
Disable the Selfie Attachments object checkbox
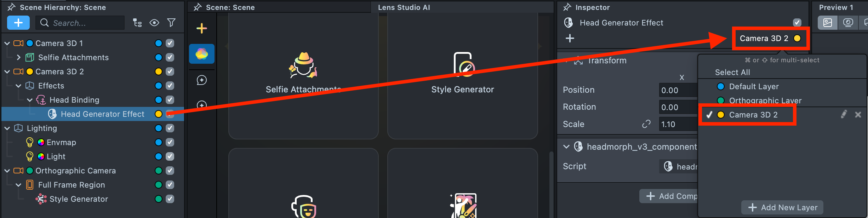[x=170, y=57]
